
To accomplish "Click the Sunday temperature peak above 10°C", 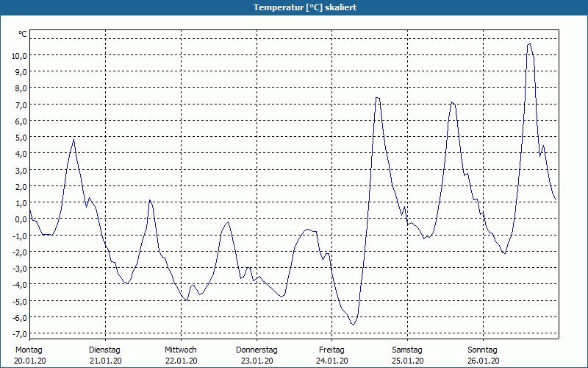I will pos(529,44).
